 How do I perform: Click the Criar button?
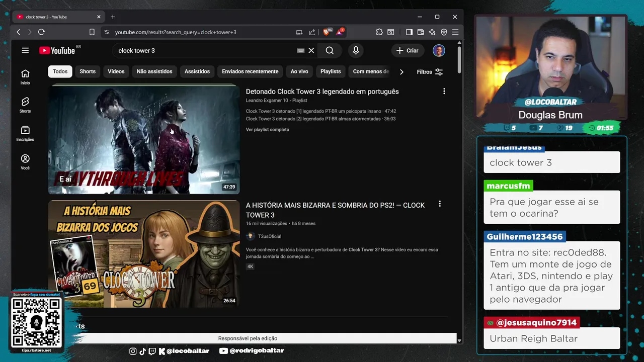coord(408,50)
